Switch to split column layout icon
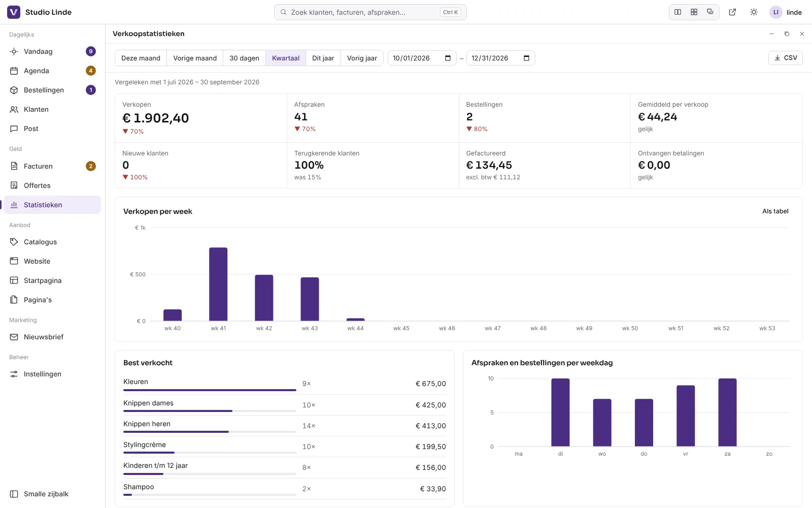 tap(678, 12)
